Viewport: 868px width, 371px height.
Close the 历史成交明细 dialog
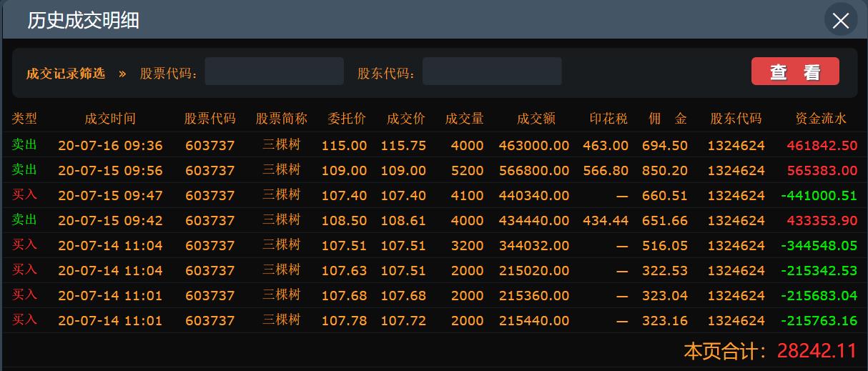coord(840,20)
